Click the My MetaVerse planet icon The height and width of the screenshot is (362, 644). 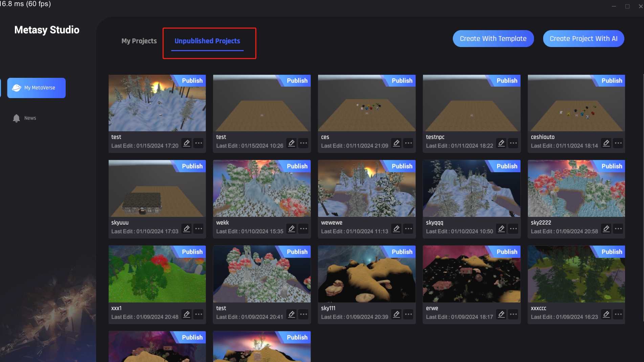tap(17, 88)
